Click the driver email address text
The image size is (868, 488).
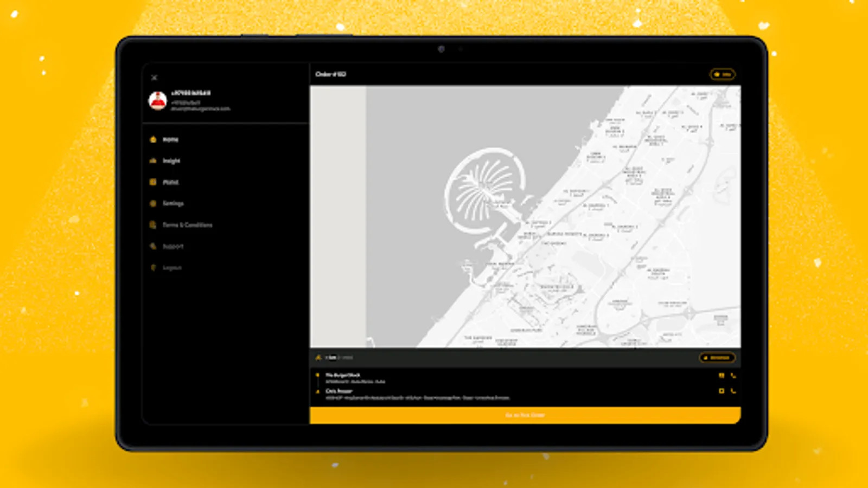point(201,109)
